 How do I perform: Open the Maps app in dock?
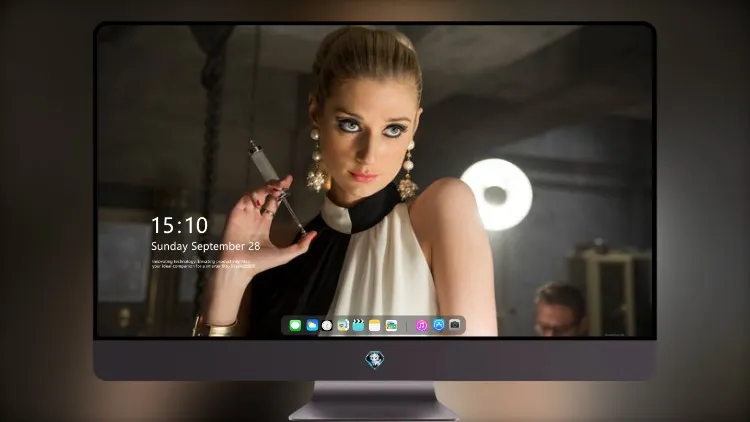point(343,325)
